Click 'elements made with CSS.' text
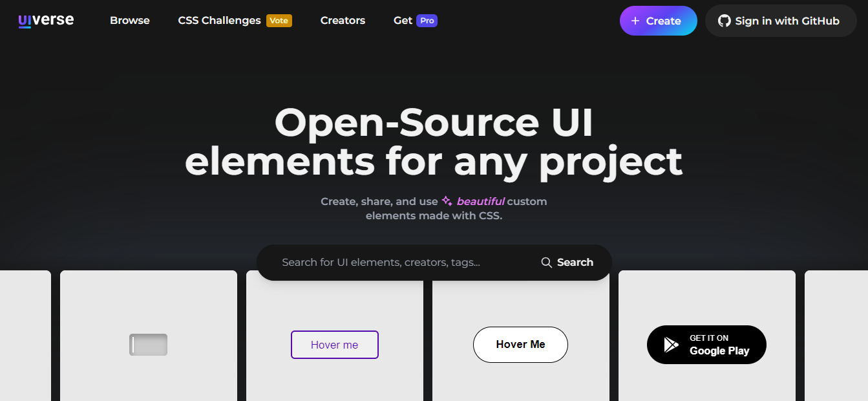 click(434, 215)
